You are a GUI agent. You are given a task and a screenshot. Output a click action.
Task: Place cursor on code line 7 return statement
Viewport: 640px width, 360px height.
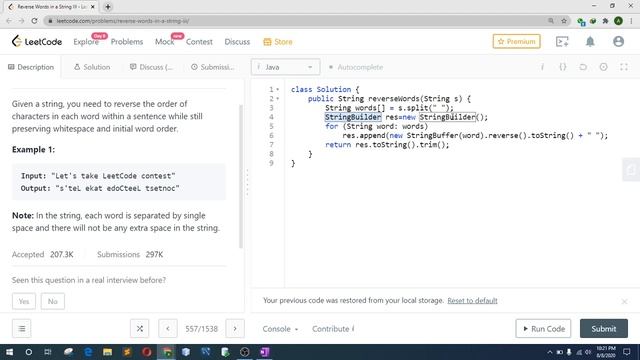pyautogui.click(x=387, y=145)
